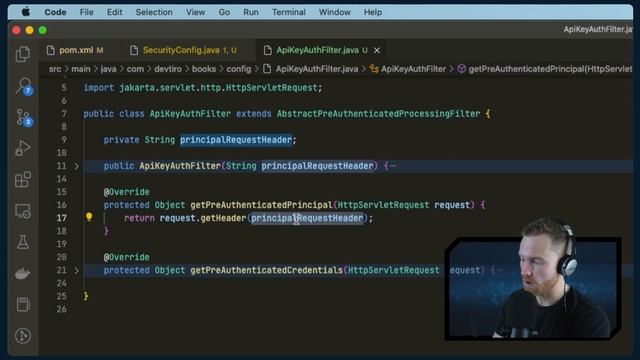Click AbstractPreAuthenticatedProcessingFilter class name

[378, 113]
